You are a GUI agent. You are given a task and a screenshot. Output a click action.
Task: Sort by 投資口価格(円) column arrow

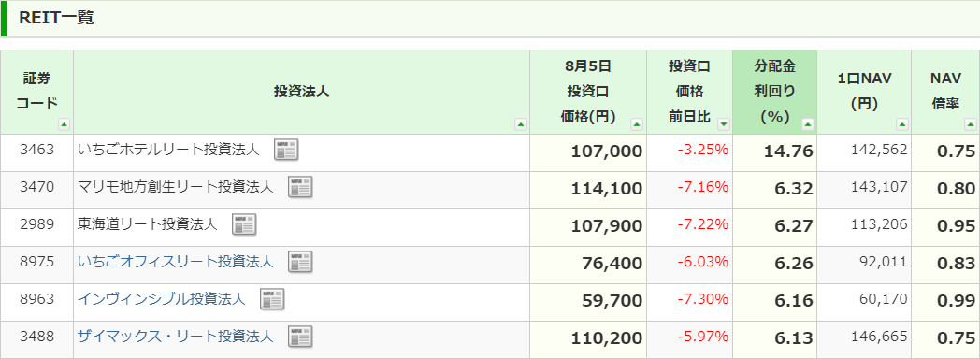pyautogui.click(x=636, y=124)
